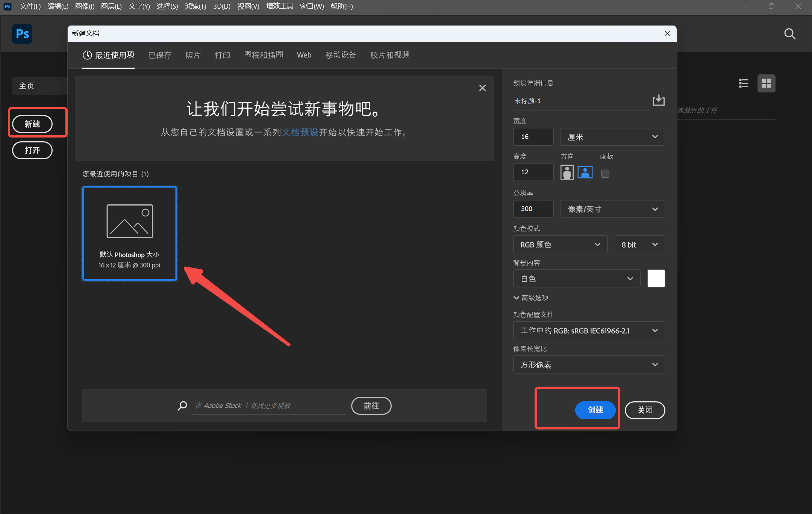
Task: Open color mode RGB 颜色 dropdown
Action: click(560, 245)
